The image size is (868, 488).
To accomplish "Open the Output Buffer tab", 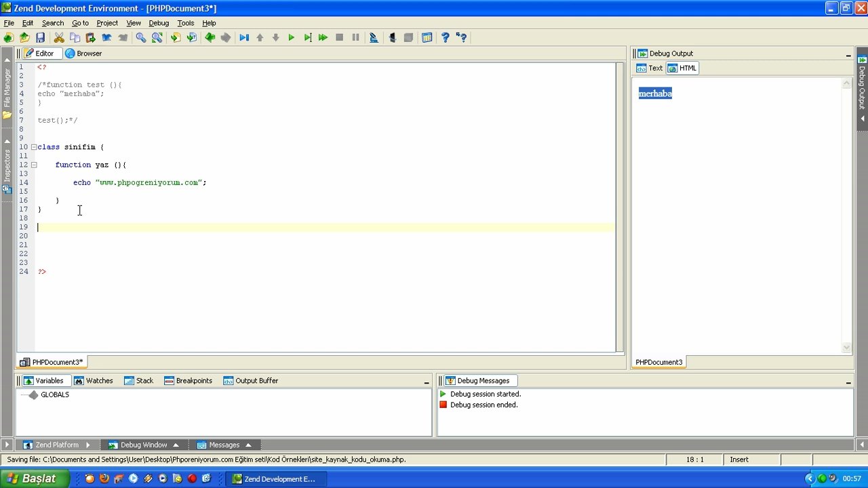I will 250,381.
